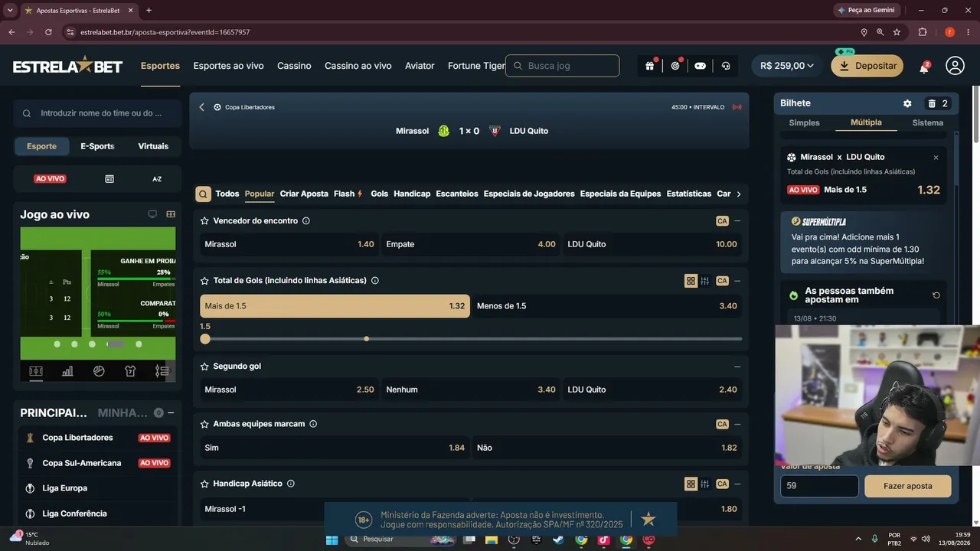Filter sidebar by AO VIVO
This screenshot has width=980, height=551.
click(x=51, y=179)
